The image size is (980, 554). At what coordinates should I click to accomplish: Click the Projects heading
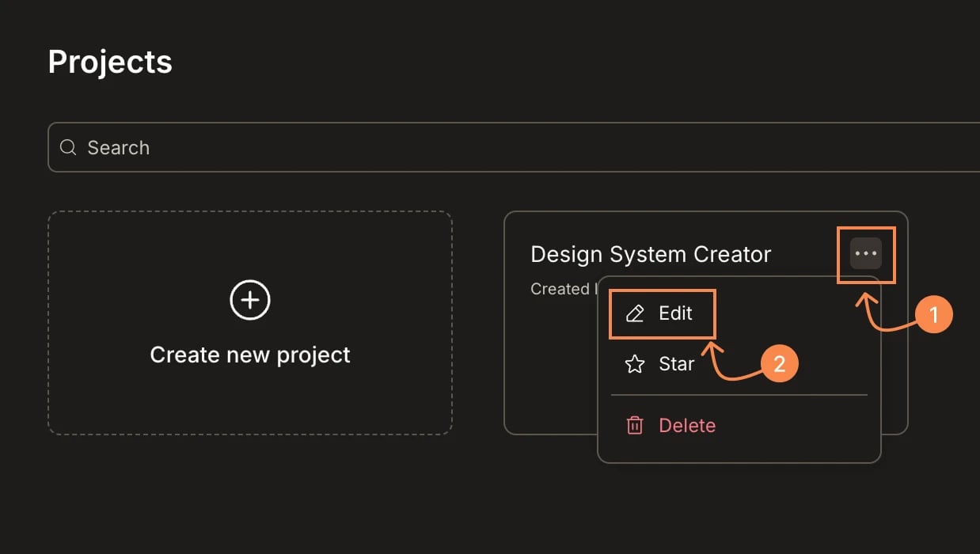(x=110, y=62)
